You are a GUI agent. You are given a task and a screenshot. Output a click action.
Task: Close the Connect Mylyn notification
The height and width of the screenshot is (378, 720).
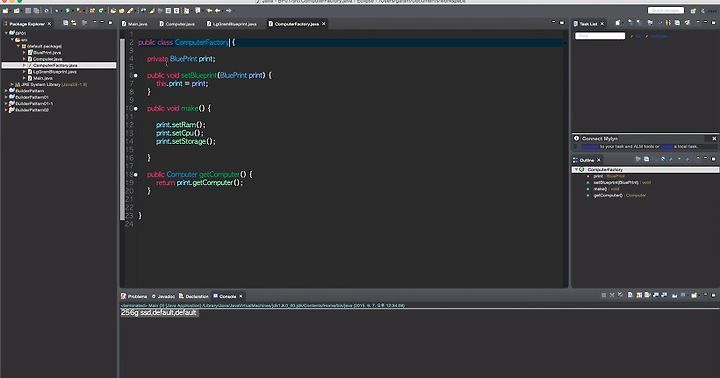714,138
